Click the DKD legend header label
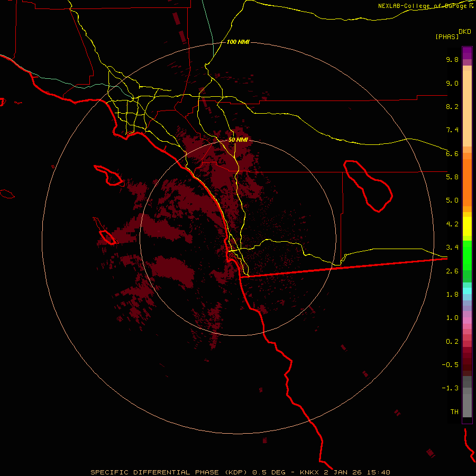Image resolution: width=476 pixels, height=476 pixels. pyautogui.click(x=464, y=32)
